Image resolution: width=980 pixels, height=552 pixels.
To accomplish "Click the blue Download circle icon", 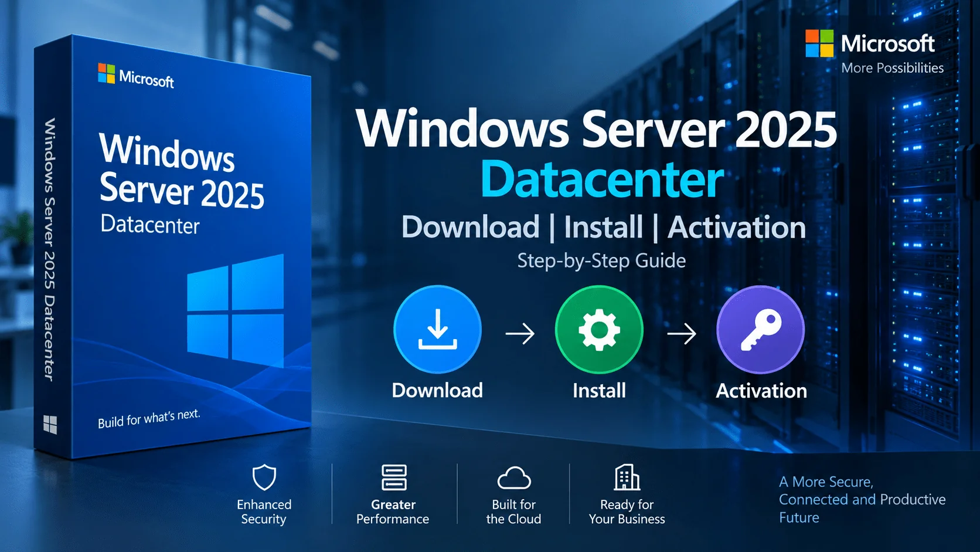I will pos(437,330).
